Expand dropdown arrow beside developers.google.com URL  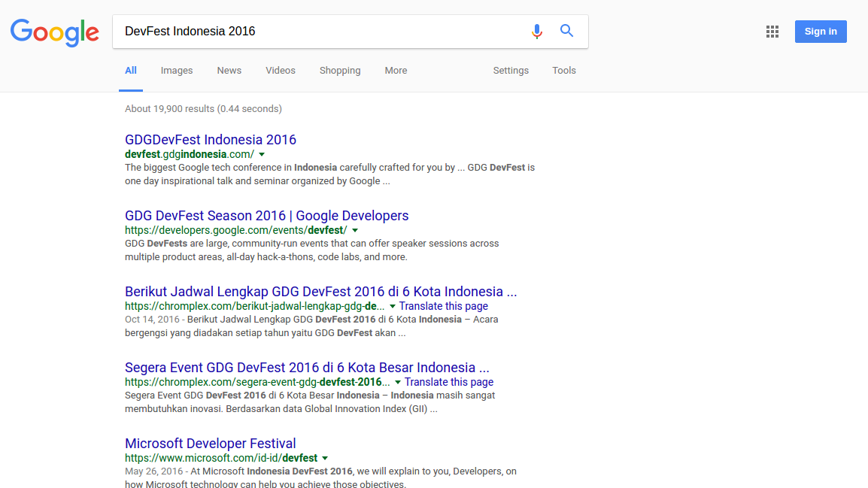(355, 231)
